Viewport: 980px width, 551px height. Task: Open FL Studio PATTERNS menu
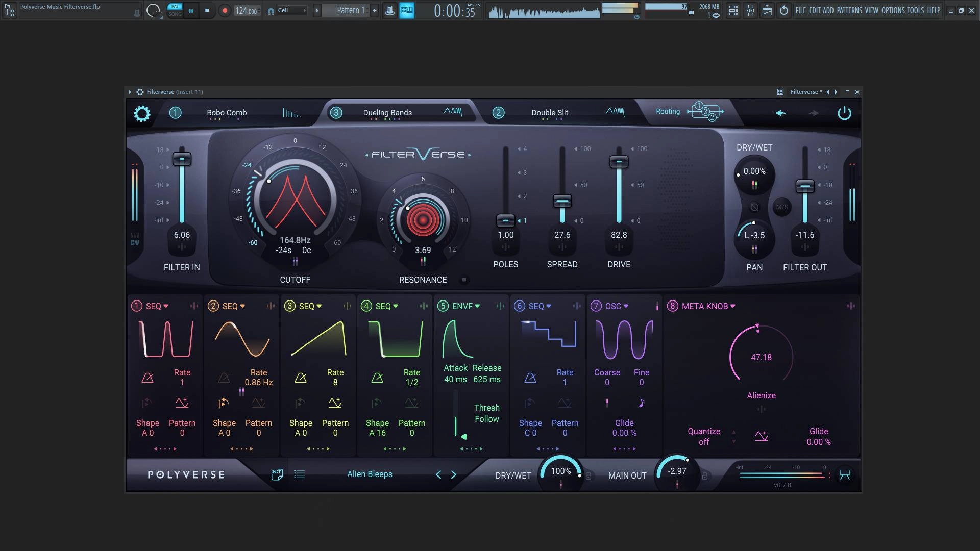click(850, 10)
